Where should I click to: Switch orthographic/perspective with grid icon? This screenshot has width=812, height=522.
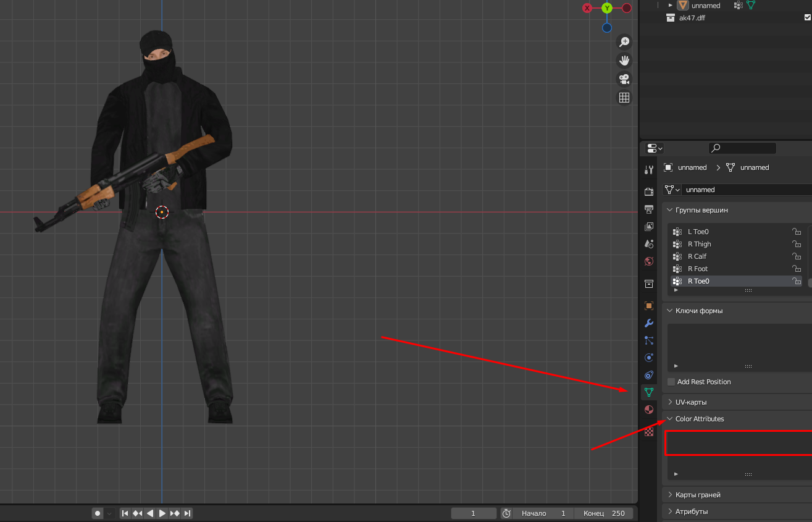pyautogui.click(x=624, y=98)
